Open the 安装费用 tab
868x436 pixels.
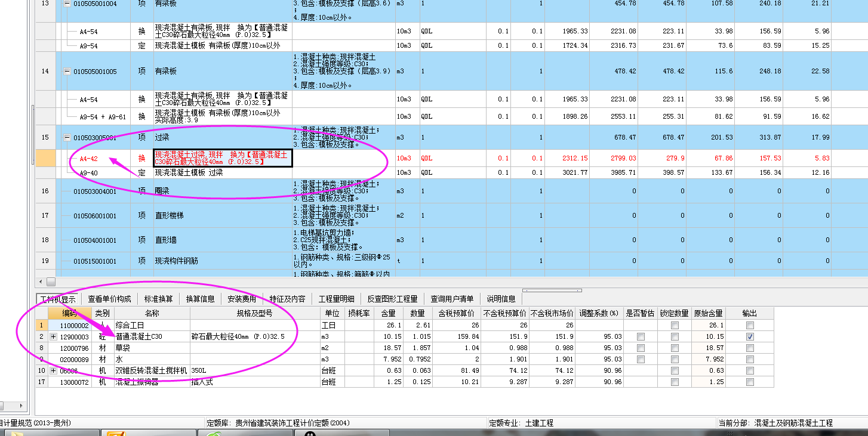(x=242, y=299)
